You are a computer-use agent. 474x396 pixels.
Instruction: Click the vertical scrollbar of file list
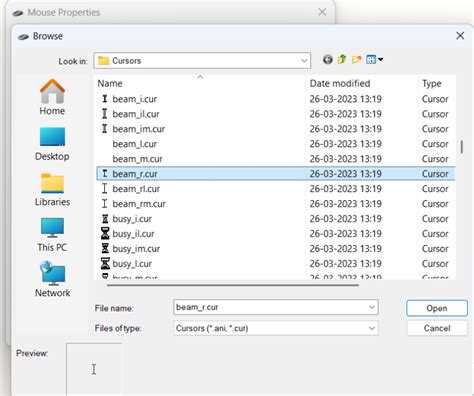pyautogui.click(x=462, y=147)
